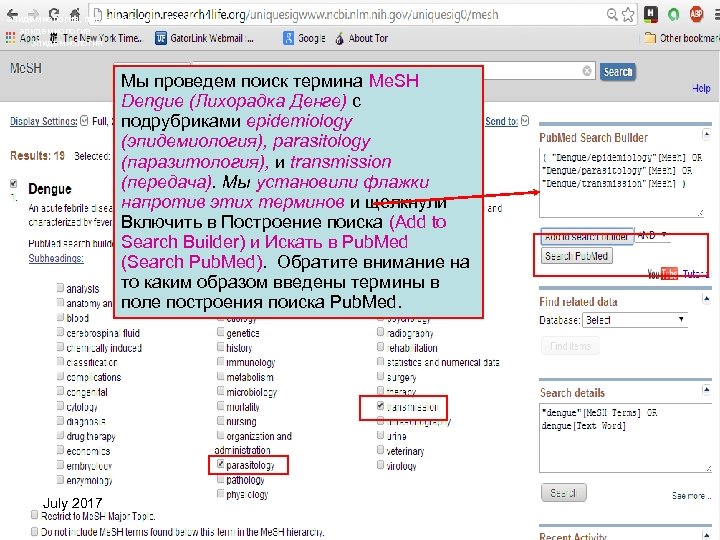Viewport: 720px width, 540px height.
Task: Open the Subheadings link
Action: coord(56,258)
